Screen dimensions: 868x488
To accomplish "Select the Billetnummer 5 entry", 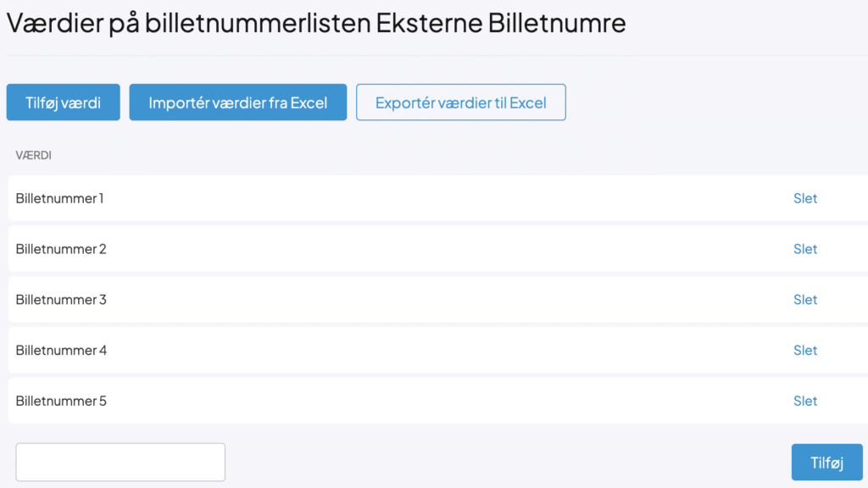I will coord(61,401).
